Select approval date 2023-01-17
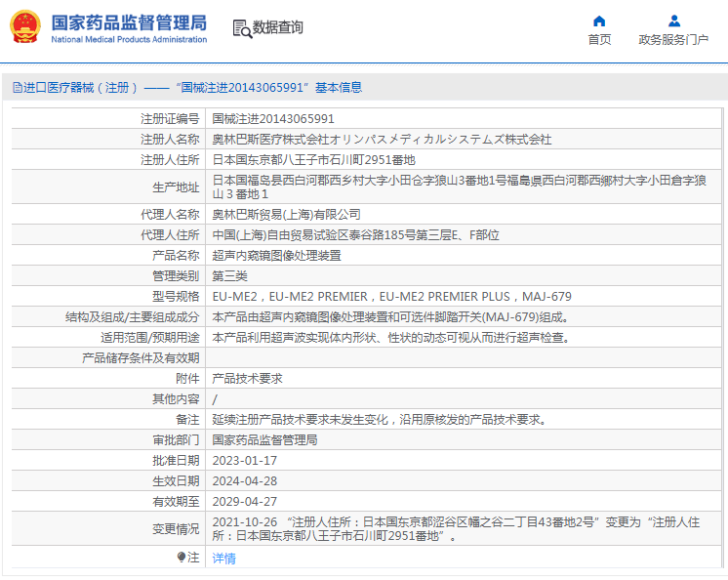 pos(245,461)
